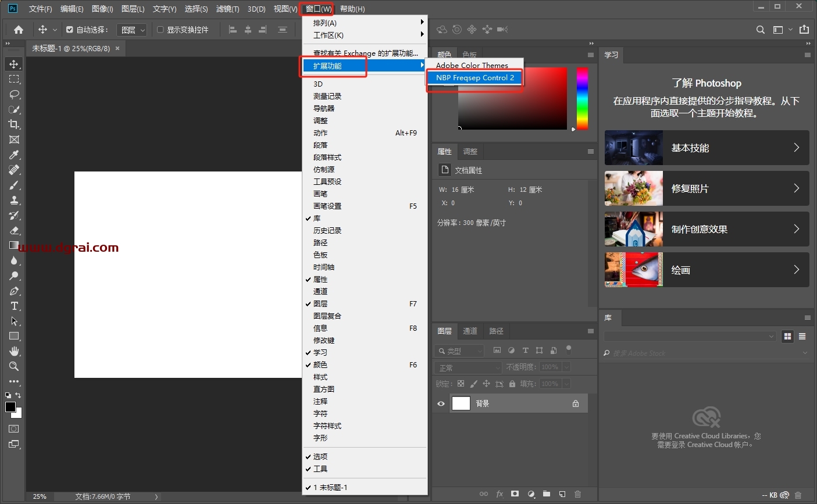Select the Move tool in toolbox
Viewport: 817px width, 504px height.
[x=14, y=64]
